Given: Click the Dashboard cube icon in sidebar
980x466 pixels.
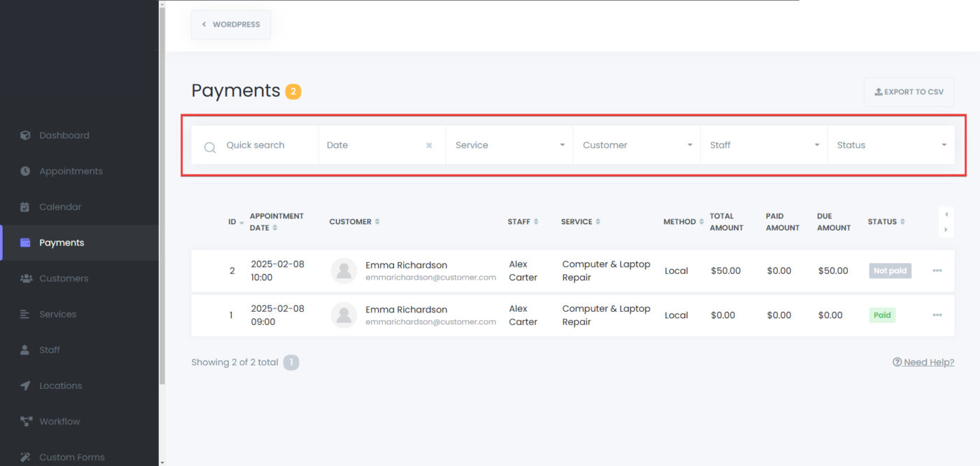Looking at the screenshot, I should click(25, 135).
